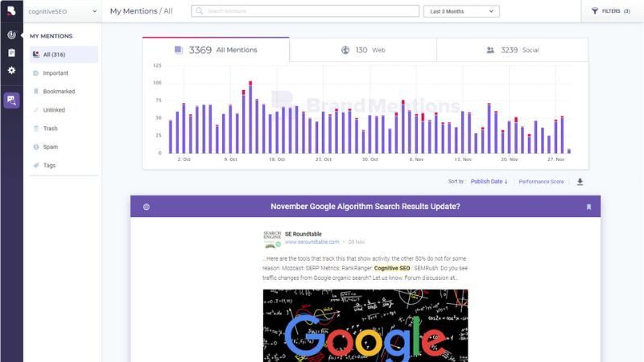Image resolution: width=644 pixels, height=362 pixels.
Task: Click the magnifier icon in search bar
Action: click(x=200, y=11)
